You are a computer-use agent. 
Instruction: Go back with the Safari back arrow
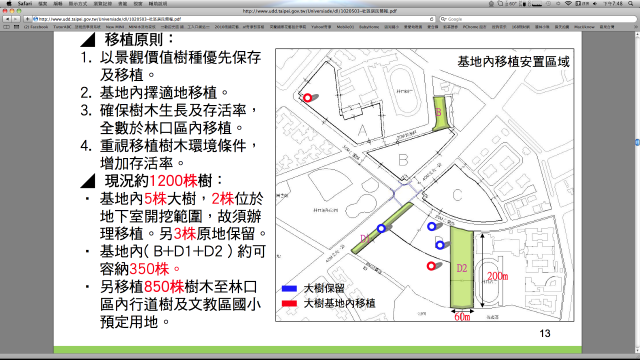[x=7, y=19]
